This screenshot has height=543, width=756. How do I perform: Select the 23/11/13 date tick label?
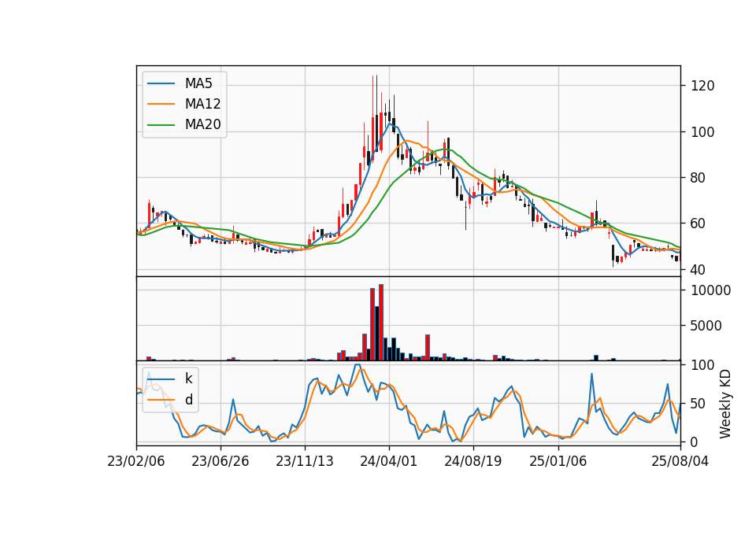305,462
